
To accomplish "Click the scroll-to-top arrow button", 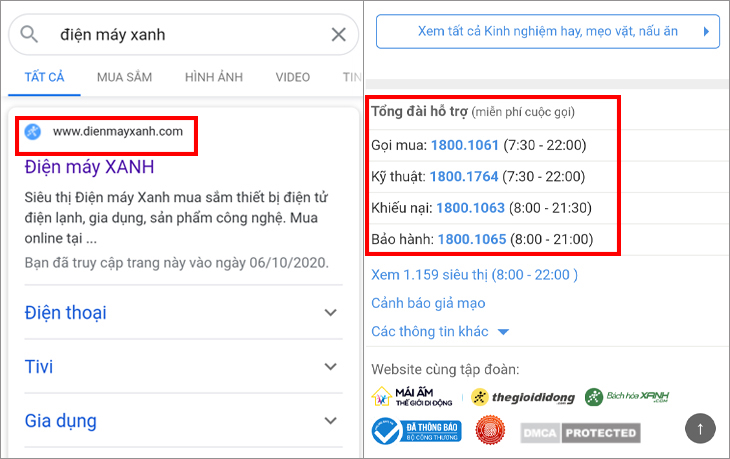I will click(x=700, y=428).
